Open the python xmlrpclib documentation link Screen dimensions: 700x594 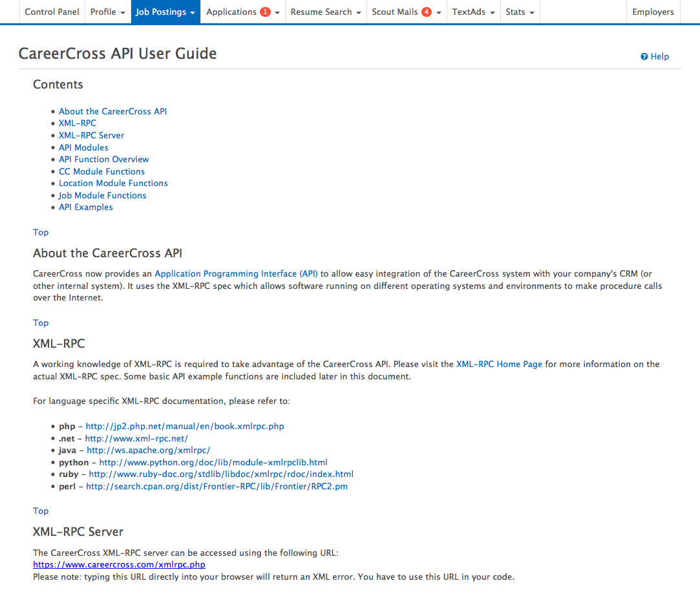pyautogui.click(x=213, y=462)
